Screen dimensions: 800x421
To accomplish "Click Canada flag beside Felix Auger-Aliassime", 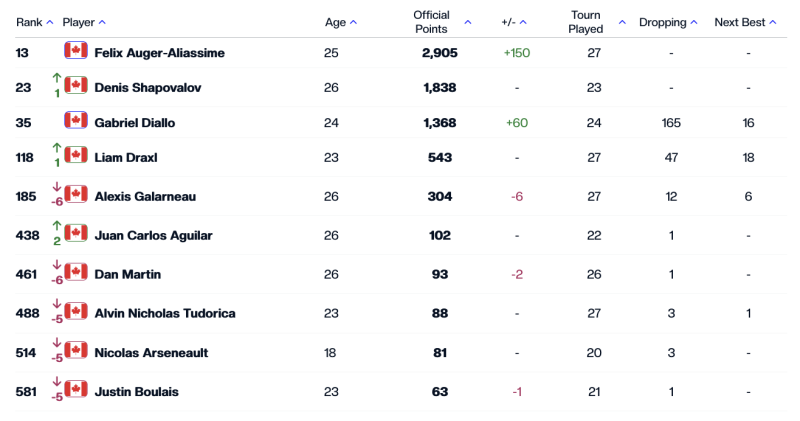I will coord(76,51).
